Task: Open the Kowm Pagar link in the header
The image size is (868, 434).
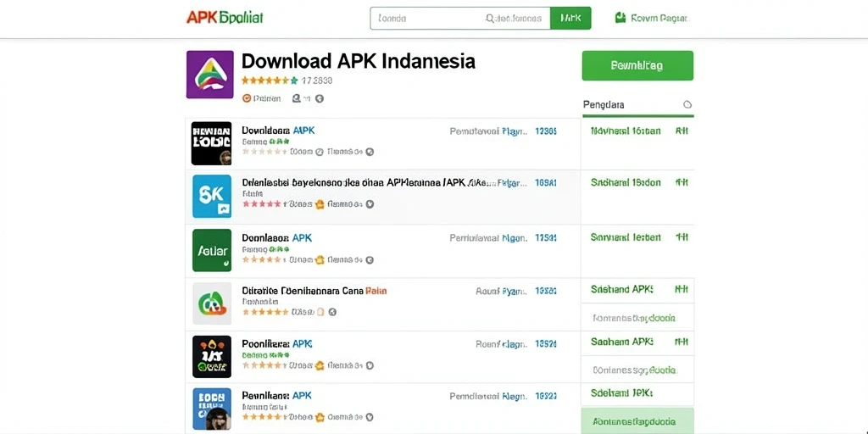Action: tap(659, 19)
